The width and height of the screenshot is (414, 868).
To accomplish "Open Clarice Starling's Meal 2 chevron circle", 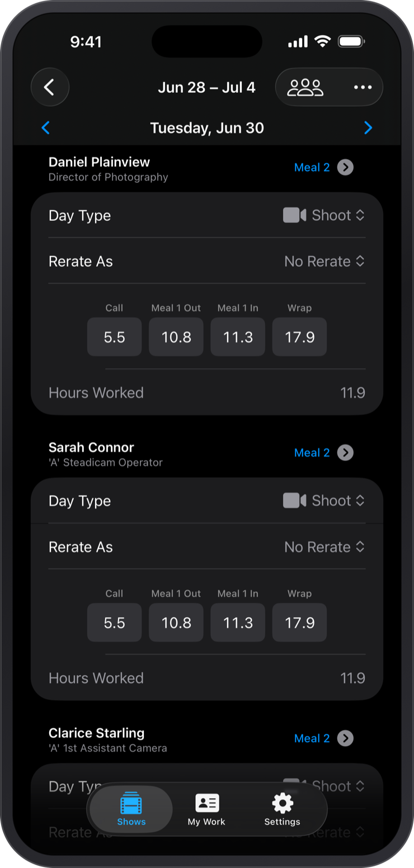I will pyautogui.click(x=345, y=738).
